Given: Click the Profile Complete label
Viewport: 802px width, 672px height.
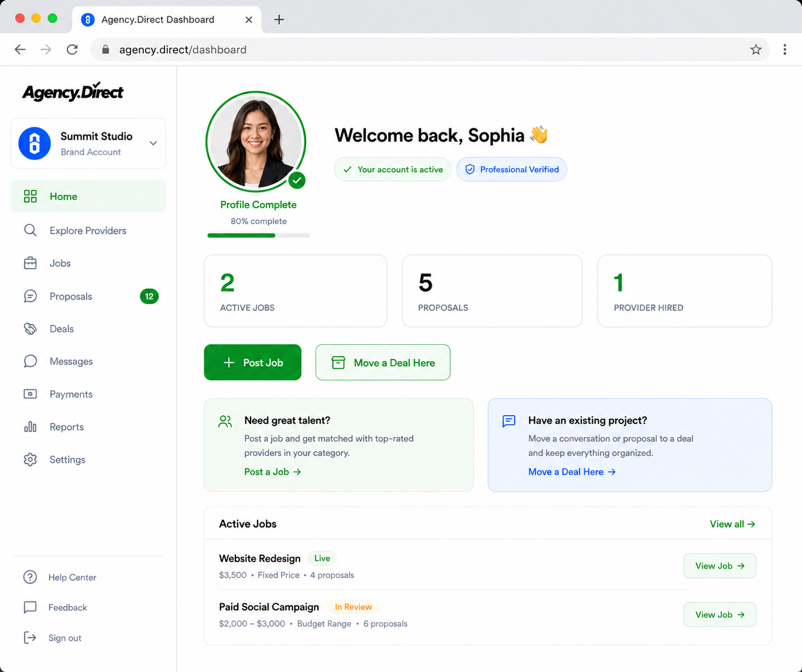Looking at the screenshot, I should [258, 204].
